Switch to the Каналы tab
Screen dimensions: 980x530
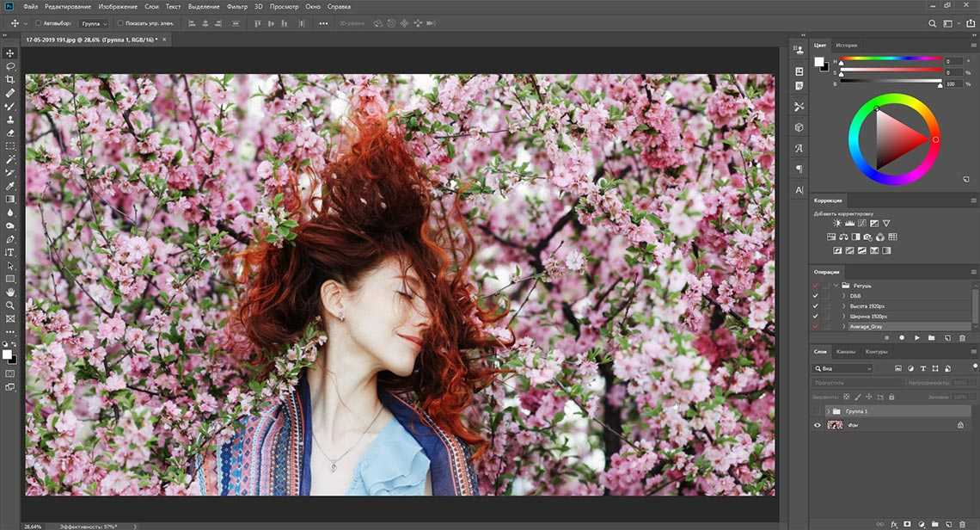(846, 352)
